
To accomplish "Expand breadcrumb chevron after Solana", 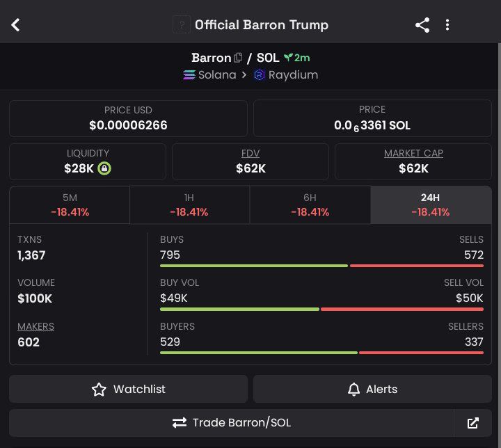I will point(244,75).
